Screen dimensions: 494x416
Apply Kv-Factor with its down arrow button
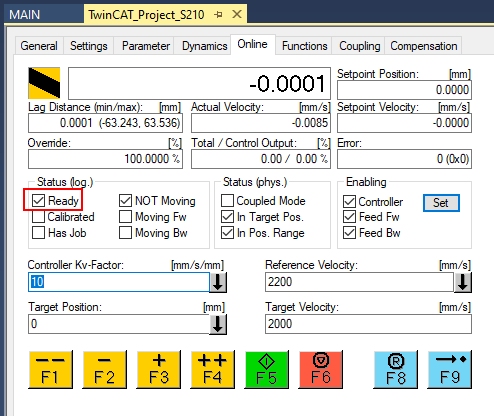218,282
